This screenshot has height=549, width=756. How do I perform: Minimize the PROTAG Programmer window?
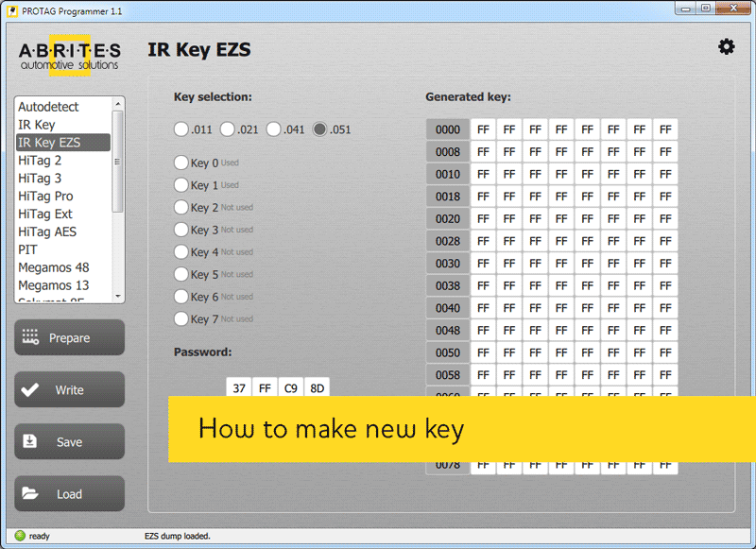pyautogui.click(x=685, y=9)
